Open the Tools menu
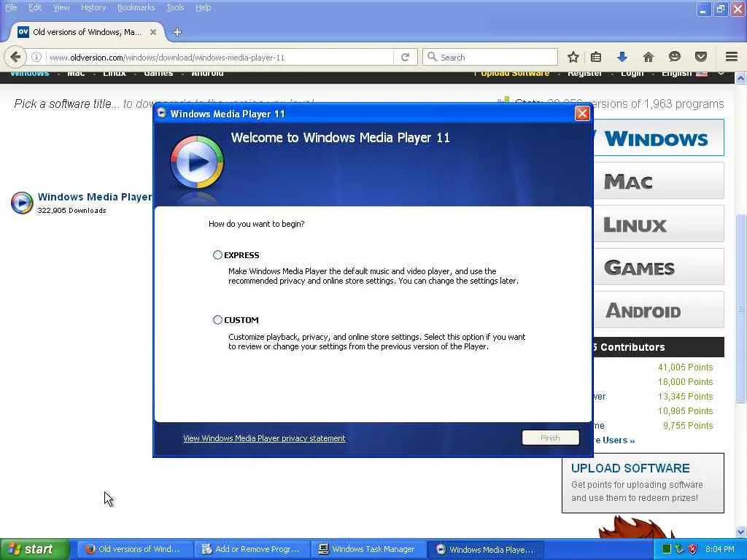 175,7
